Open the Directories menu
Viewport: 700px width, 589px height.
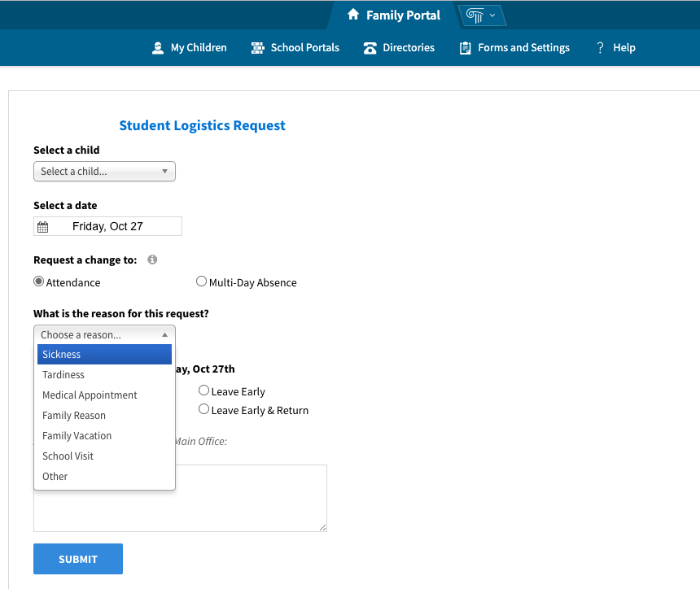[x=399, y=48]
